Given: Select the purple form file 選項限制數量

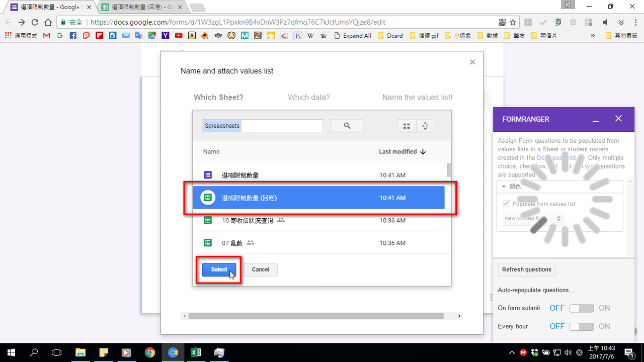Looking at the screenshot, I should point(318,175).
